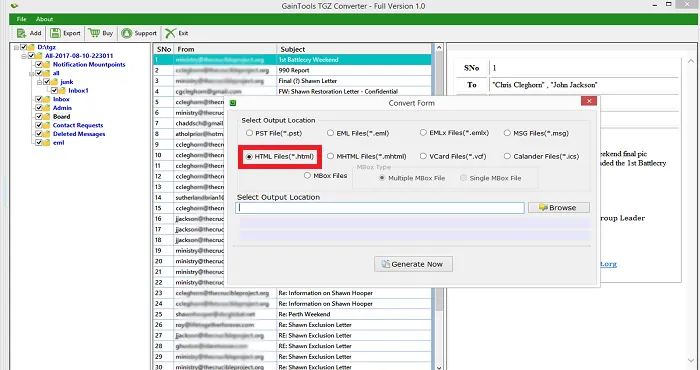Collapse the D:\tgz tree node

click(16, 47)
